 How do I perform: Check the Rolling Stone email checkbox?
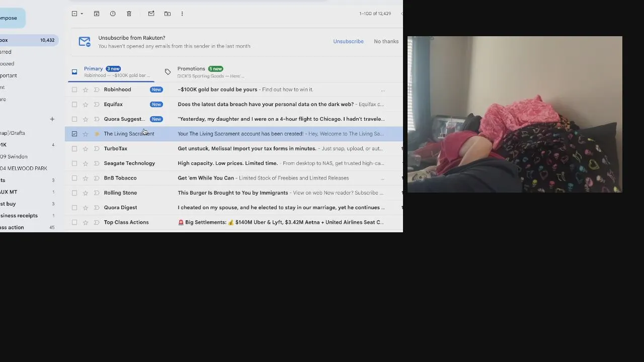click(x=74, y=193)
